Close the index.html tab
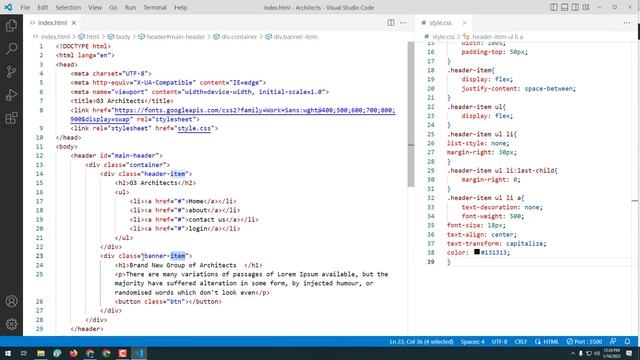Image resolution: width=640 pixels, height=360 pixels. click(74, 23)
